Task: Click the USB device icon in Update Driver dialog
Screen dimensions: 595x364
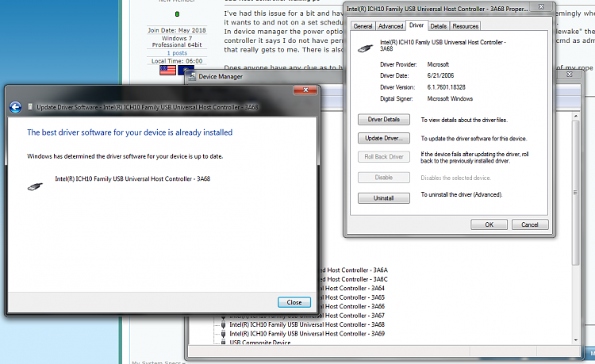Action: point(35,186)
